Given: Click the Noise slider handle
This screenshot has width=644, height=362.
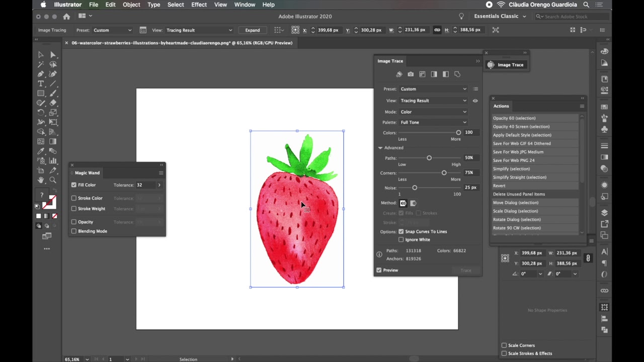Looking at the screenshot, I should point(415,188).
